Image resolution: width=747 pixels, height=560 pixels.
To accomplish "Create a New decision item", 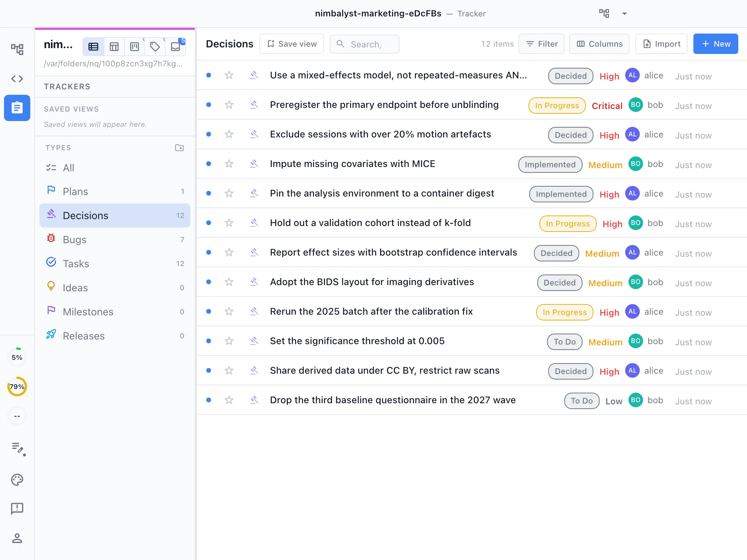I will [716, 44].
